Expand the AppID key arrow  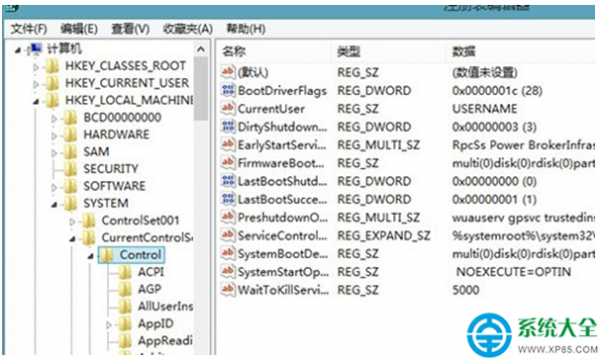[x=109, y=325]
